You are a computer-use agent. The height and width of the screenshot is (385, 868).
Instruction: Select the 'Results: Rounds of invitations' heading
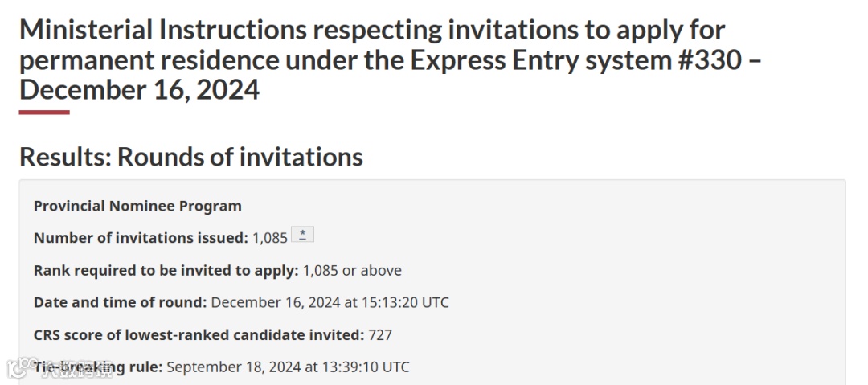191,156
